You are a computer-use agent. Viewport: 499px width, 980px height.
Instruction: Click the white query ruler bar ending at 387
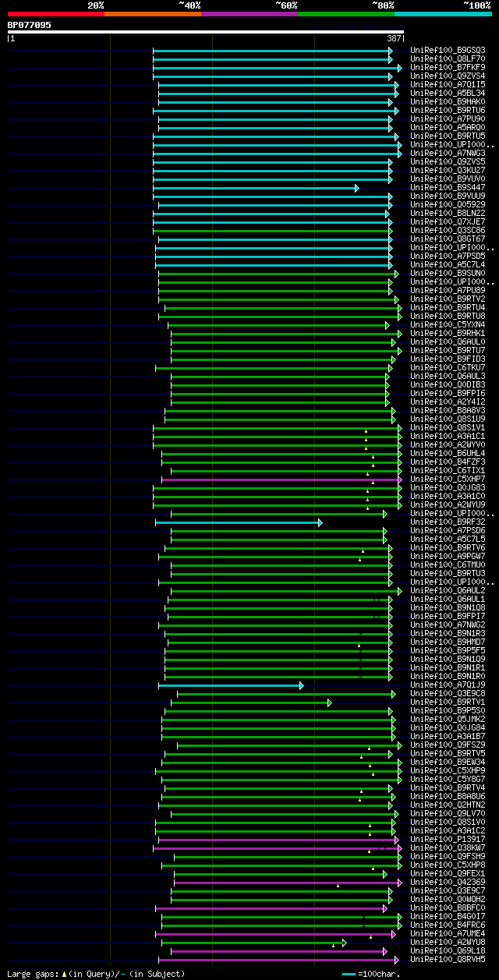pyautogui.click(x=206, y=32)
